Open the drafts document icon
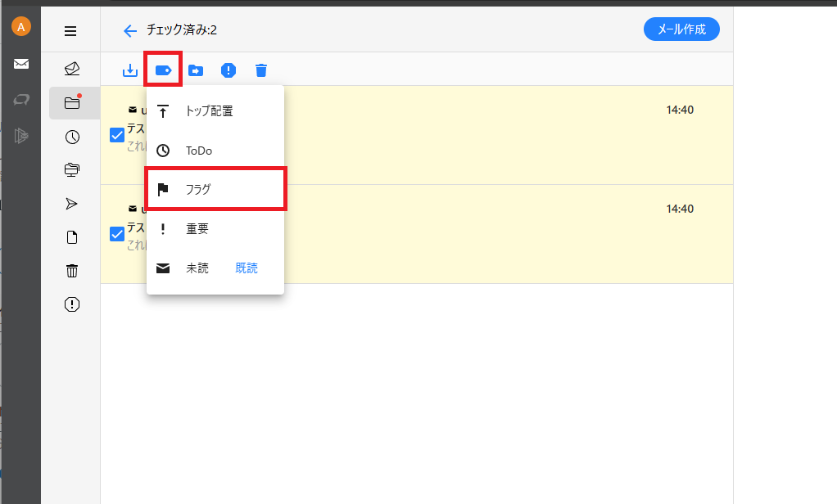The height and width of the screenshot is (504, 837). (72, 237)
